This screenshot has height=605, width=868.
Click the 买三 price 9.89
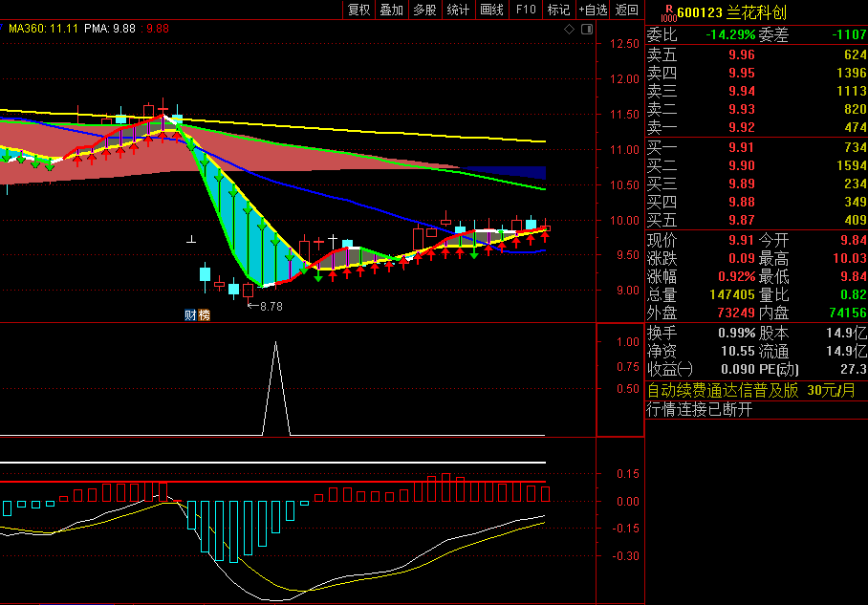(x=741, y=184)
